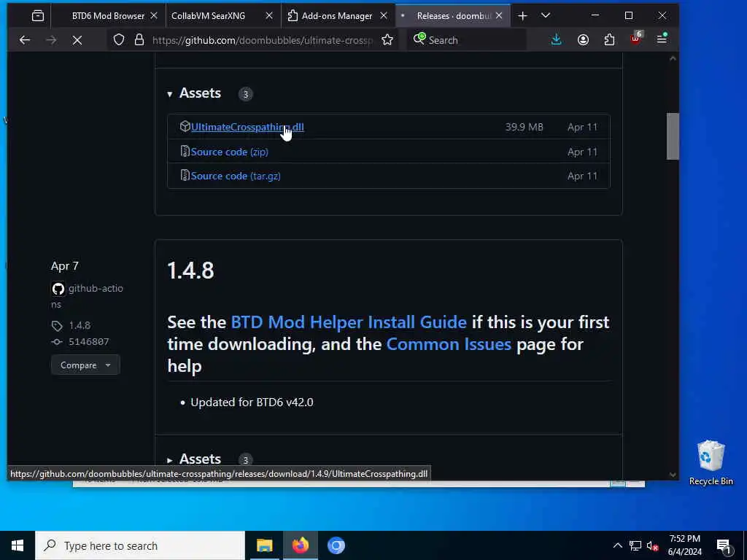
Task: Close the CollabVM SearXNG tab
Action: tap(269, 16)
